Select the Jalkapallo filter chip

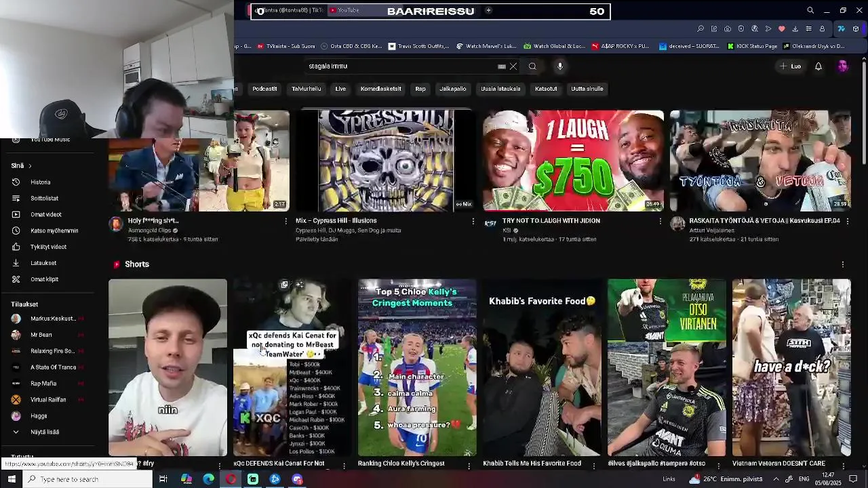(453, 89)
